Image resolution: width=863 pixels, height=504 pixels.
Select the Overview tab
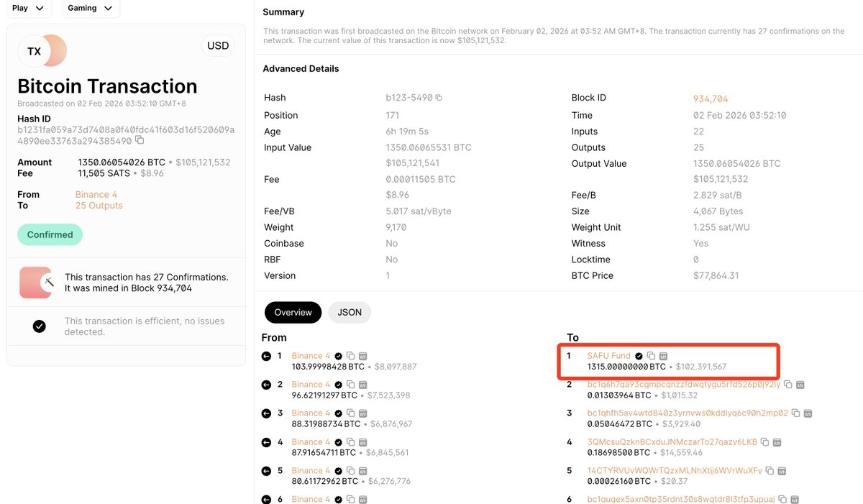pyautogui.click(x=293, y=313)
